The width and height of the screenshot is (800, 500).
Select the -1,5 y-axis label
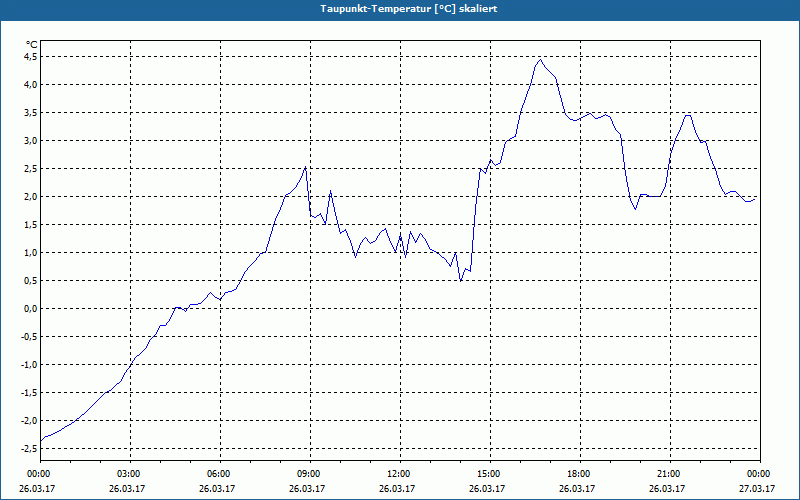tap(29, 393)
